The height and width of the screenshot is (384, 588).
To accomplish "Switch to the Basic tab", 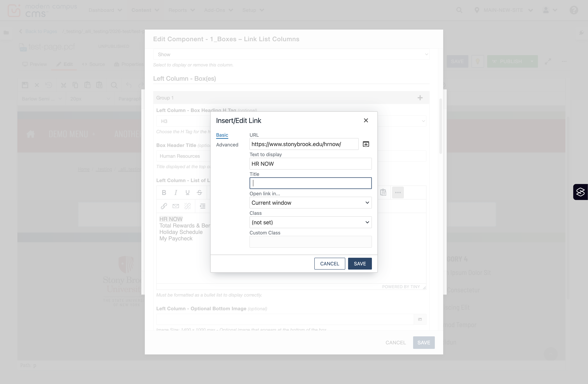I will pos(222,135).
